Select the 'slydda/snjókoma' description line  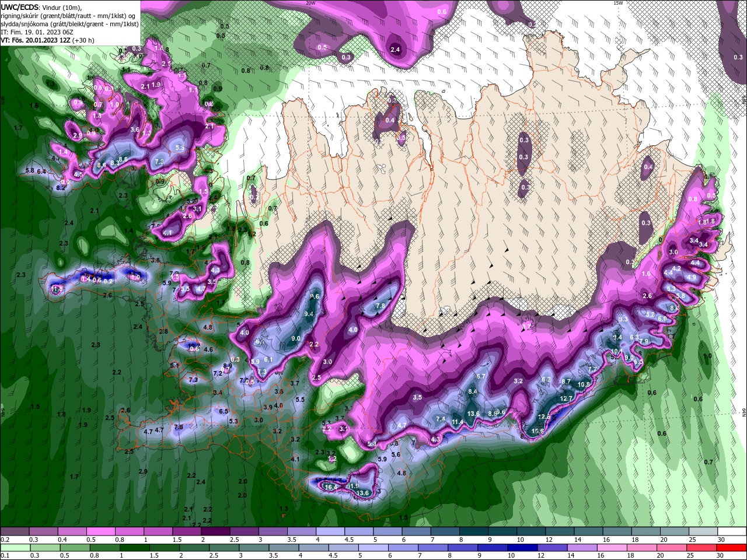(69, 24)
